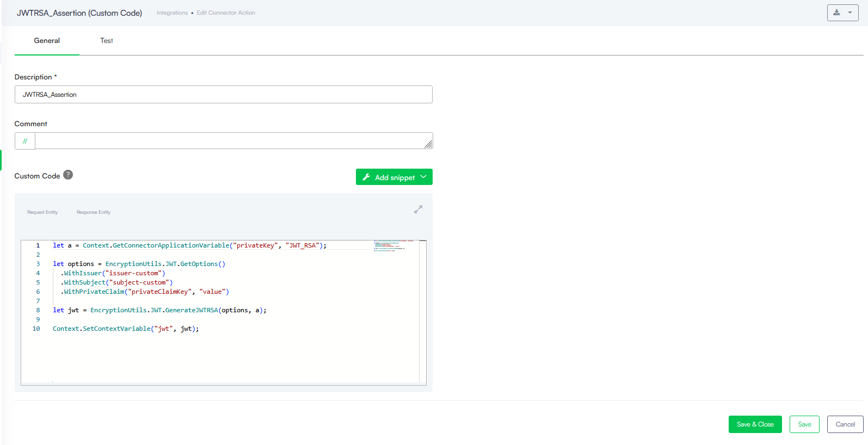Screen dimensions: 868x445
Task: Click the Cancel button
Action: [x=845, y=424]
